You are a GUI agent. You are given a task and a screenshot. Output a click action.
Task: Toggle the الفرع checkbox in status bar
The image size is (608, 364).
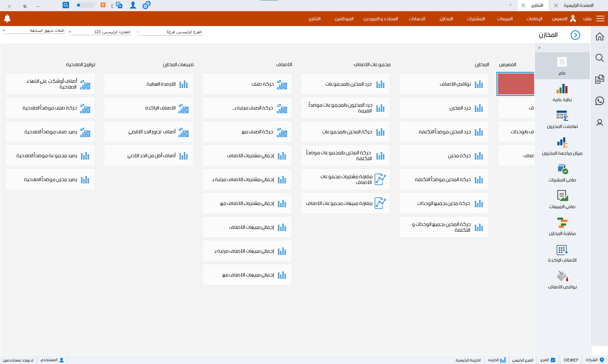click(553, 360)
